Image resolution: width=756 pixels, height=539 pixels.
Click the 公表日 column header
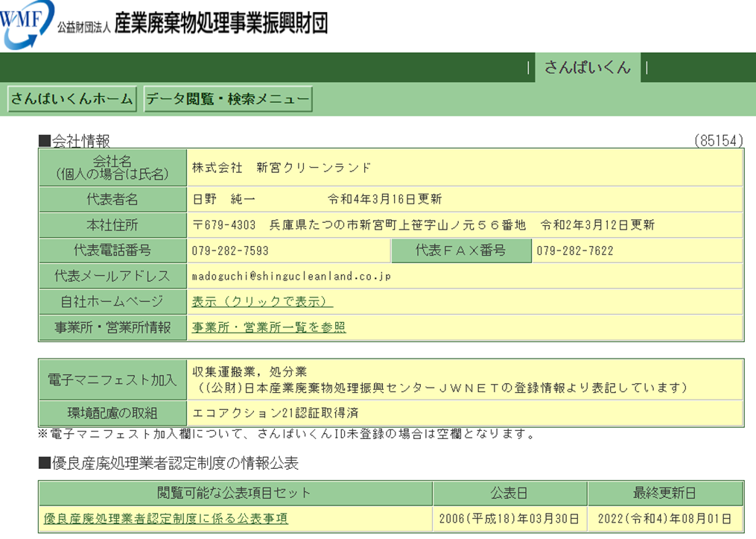click(x=509, y=494)
